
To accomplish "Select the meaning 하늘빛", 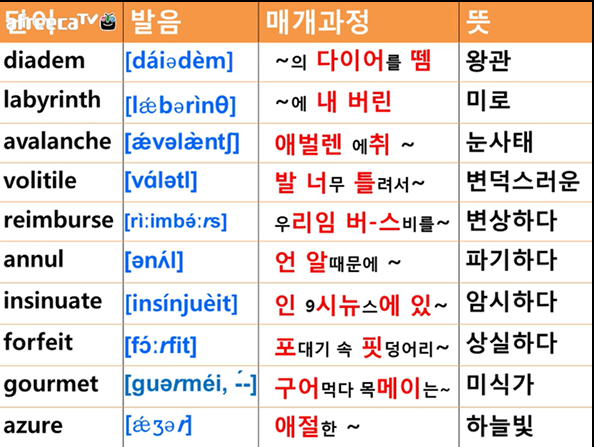I will (500, 426).
